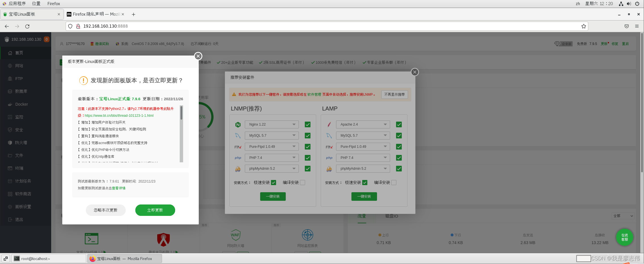Open LNMP PHP 7.4 dropdown
This screenshot has width=644, height=264.
pos(272,158)
